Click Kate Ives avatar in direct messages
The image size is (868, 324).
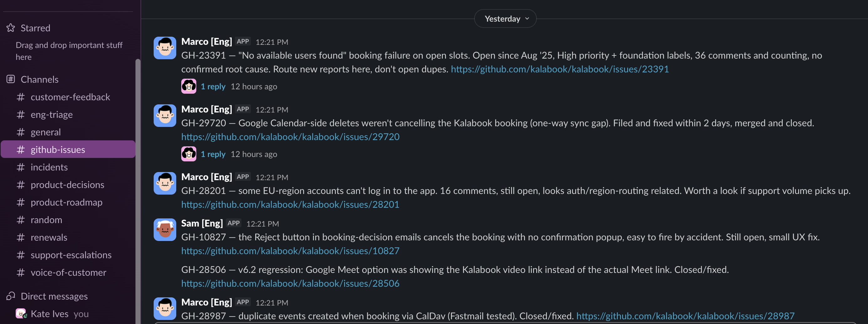click(x=21, y=314)
